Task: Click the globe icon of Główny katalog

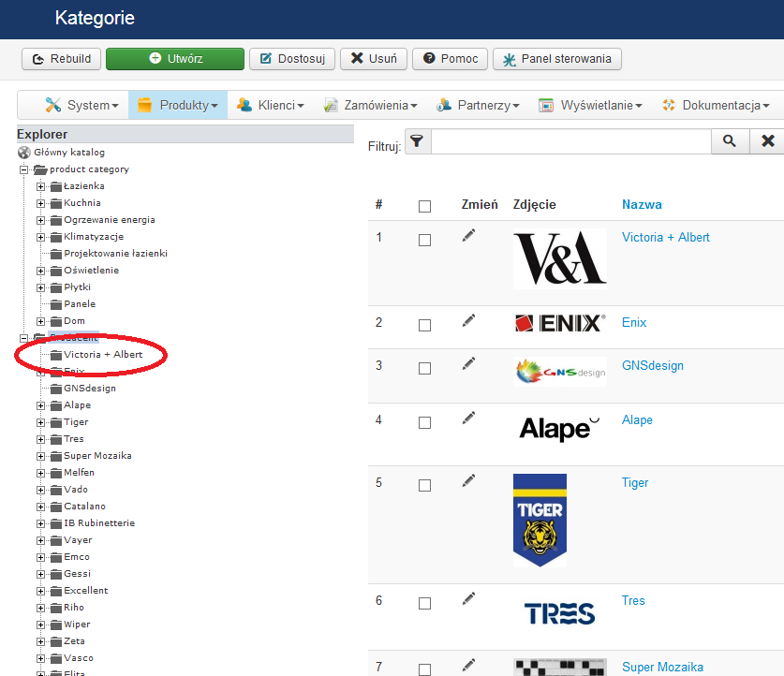Action: 24,152
